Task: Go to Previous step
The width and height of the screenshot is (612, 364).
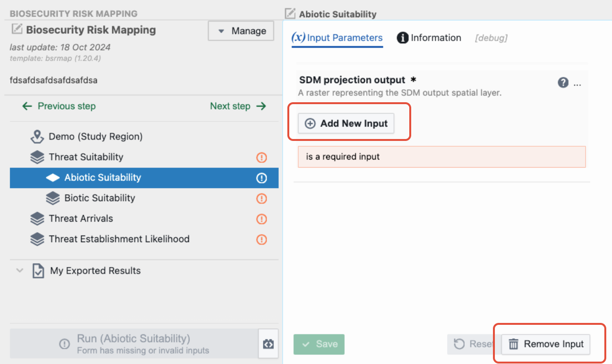Action: coord(59,106)
